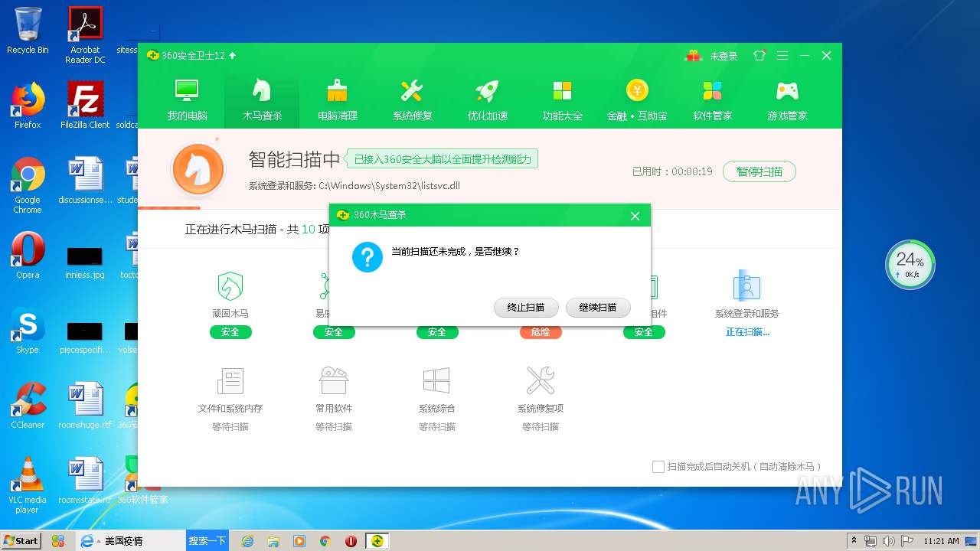
Task: Switch to 木马查杀 tab
Action: [262, 100]
